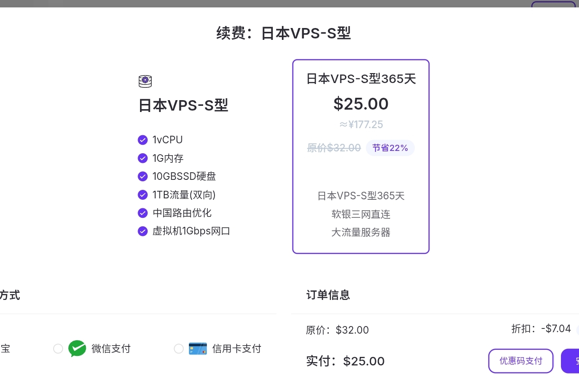Viewport: 579px width, 392px height.
Task: Click the 中国路由优化 feature text
Action: [x=182, y=213]
